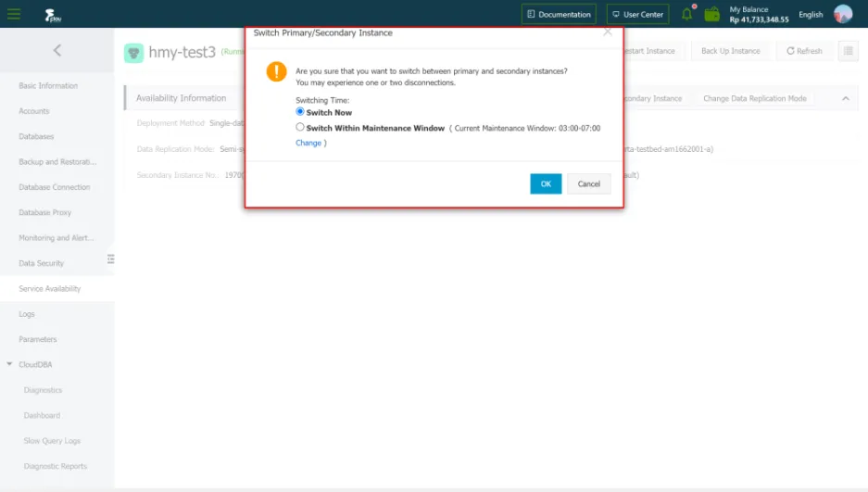Select Service Availability in sidebar
The width and height of the screenshot is (868, 492).
50,289
